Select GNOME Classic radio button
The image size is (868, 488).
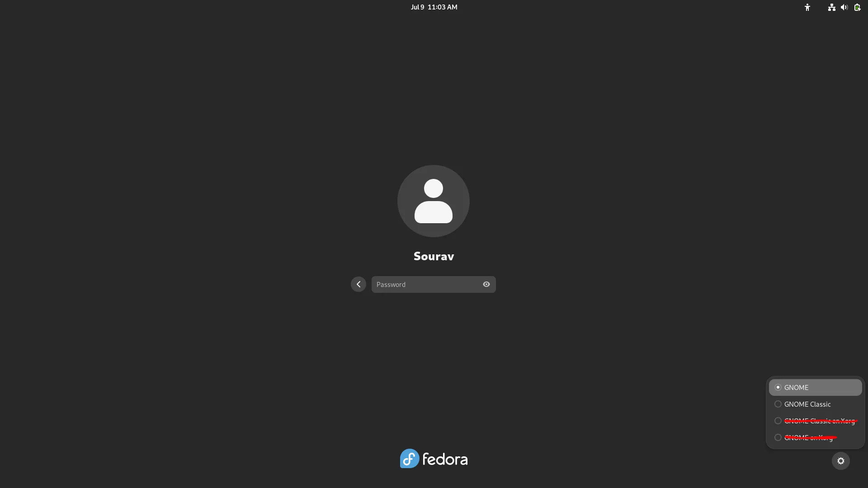tap(778, 404)
